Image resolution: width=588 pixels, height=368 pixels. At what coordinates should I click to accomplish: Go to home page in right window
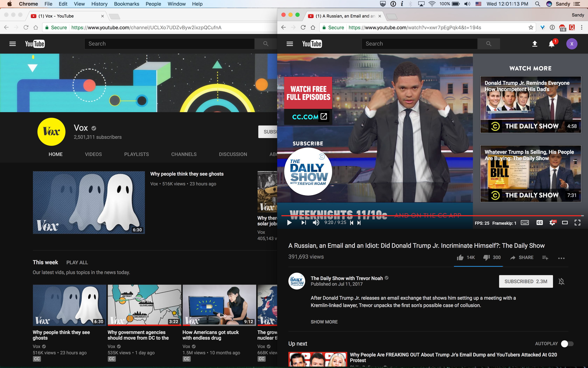tap(313, 28)
